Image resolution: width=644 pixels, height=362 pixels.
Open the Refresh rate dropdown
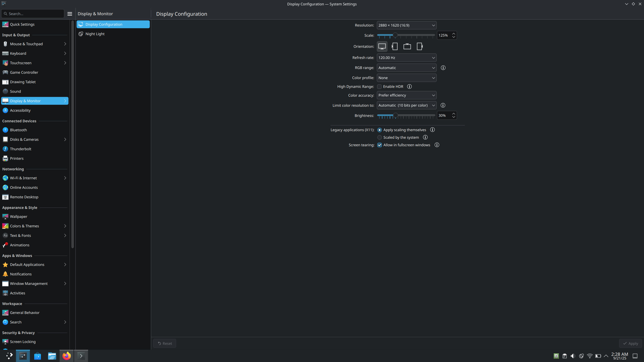point(406,58)
